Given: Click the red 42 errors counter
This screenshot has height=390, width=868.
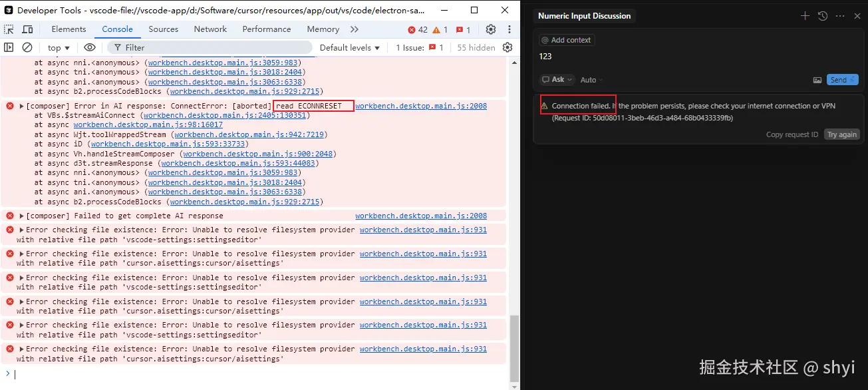Looking at the screenshot, I should tap(418, 29).
